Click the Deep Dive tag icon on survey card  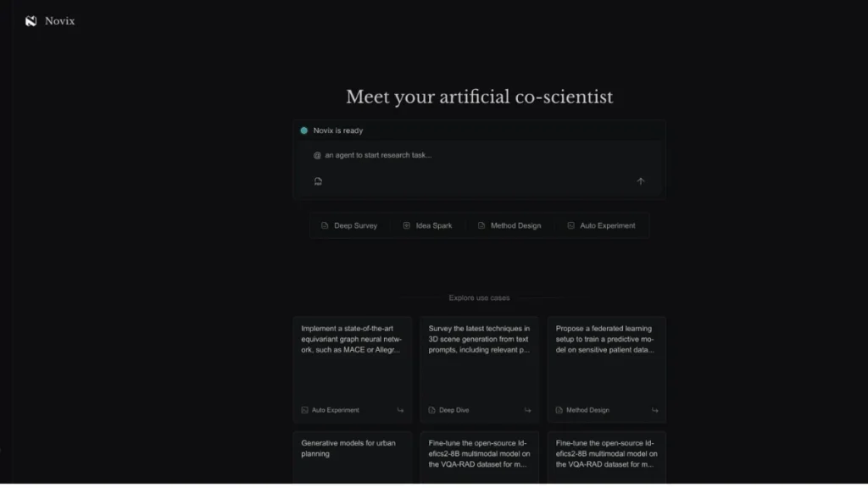432,410
